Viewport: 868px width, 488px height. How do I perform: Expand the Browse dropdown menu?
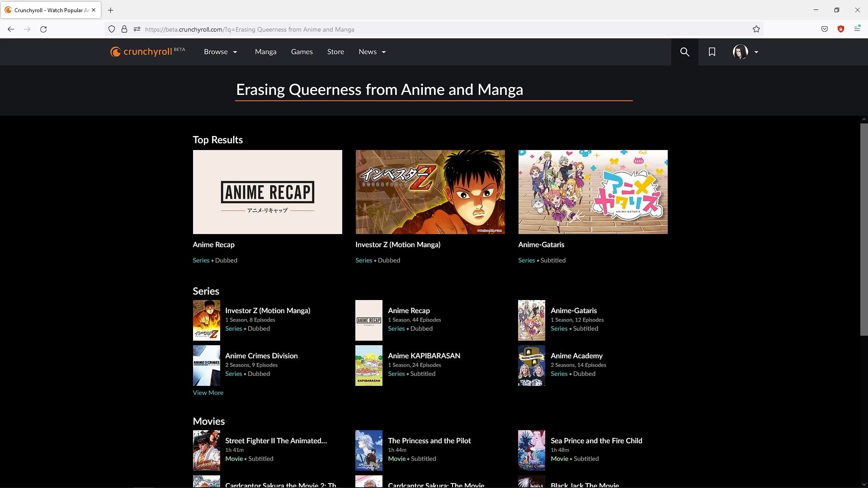coord(219,52)
